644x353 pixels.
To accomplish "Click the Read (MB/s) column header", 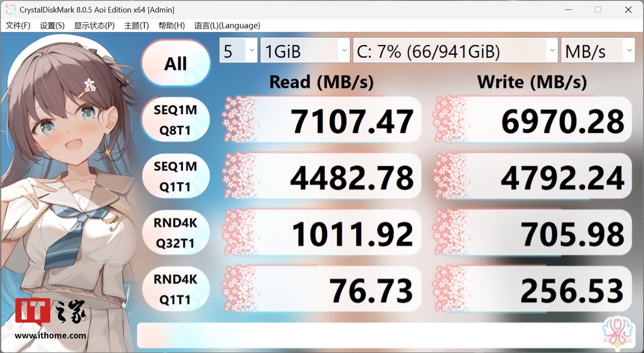I will [x=321, y=82].
